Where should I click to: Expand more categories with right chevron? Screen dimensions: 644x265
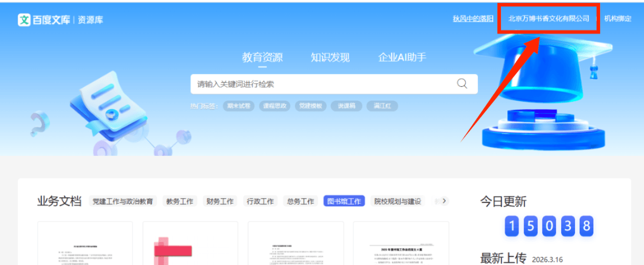(x=444, y=201)
